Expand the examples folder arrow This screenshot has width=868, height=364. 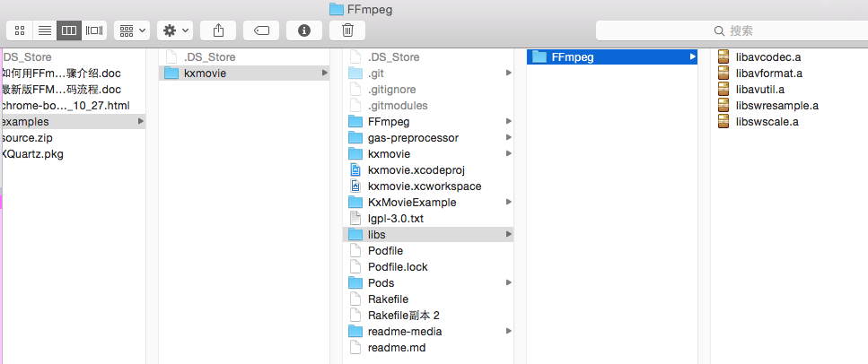click(x=141, y=121)
